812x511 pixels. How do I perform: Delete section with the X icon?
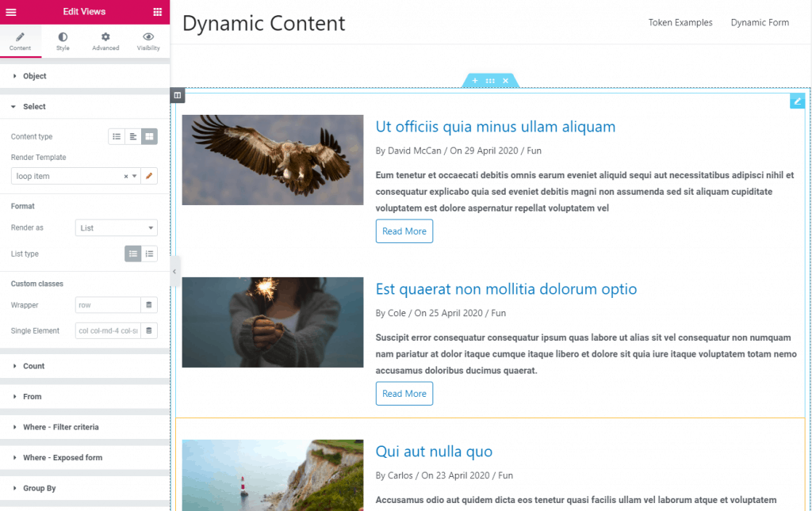coord(505,81)
